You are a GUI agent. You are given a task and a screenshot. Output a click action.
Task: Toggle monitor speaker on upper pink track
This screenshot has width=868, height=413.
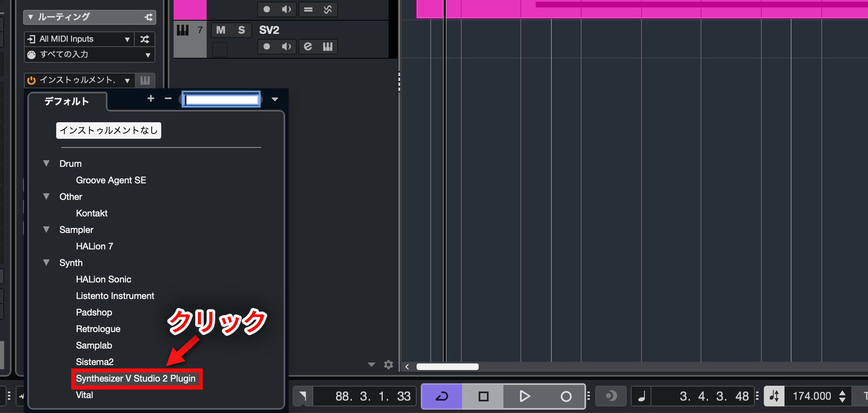286,9
